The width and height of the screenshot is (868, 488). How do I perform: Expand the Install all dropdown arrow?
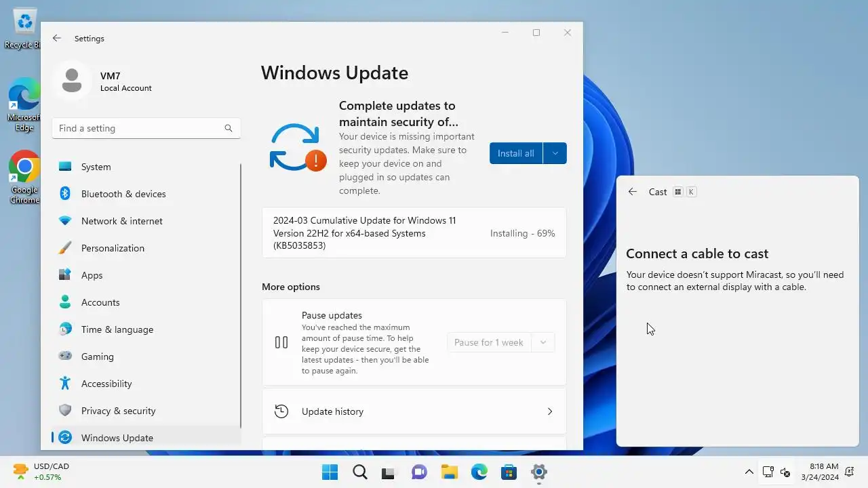click(x=555, y=153)
